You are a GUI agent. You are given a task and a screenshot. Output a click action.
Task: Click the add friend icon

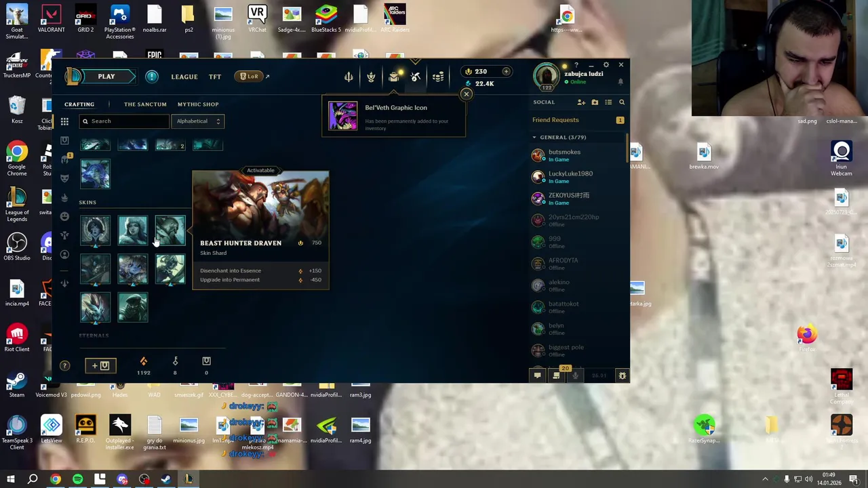click(x=581, y=102)
